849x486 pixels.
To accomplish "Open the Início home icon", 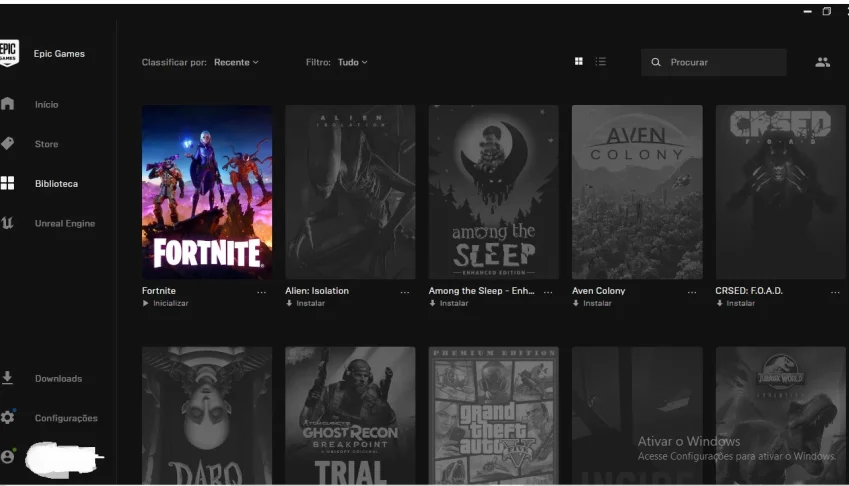I will (x=7, y=104).
